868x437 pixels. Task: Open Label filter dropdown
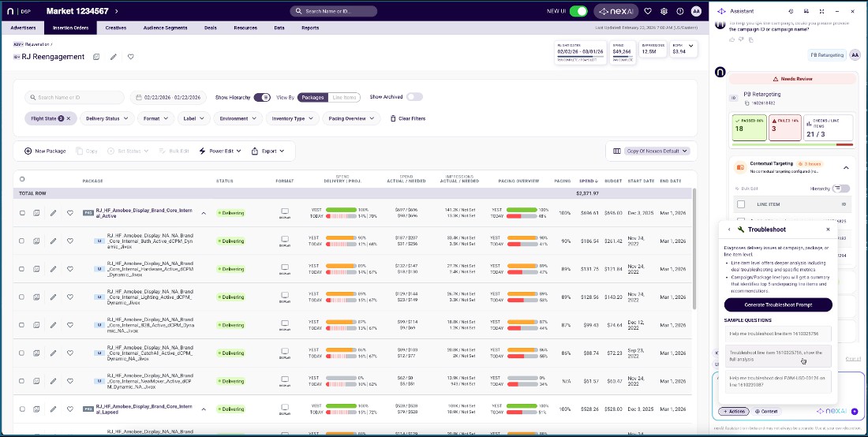(194, 118)
